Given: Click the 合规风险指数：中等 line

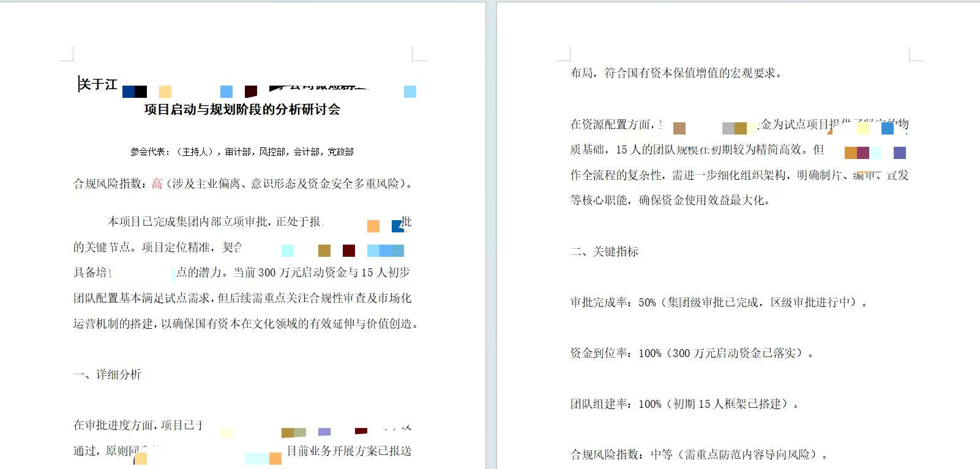Looking at the screenshot, I should click(698, 454).
